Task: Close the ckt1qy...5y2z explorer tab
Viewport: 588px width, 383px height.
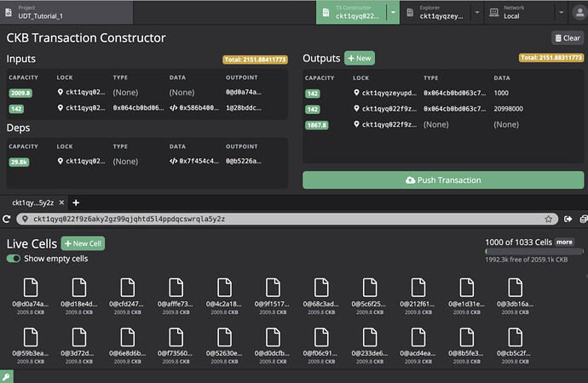Action: (61, 203)
